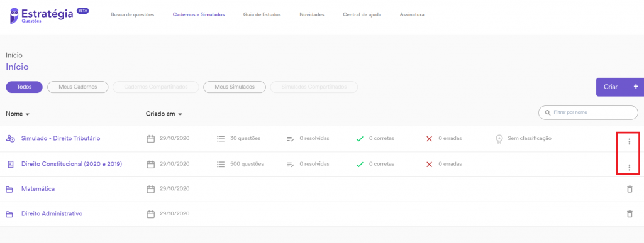Click calendar icon in Direito Administrativo row

(151, 214)
